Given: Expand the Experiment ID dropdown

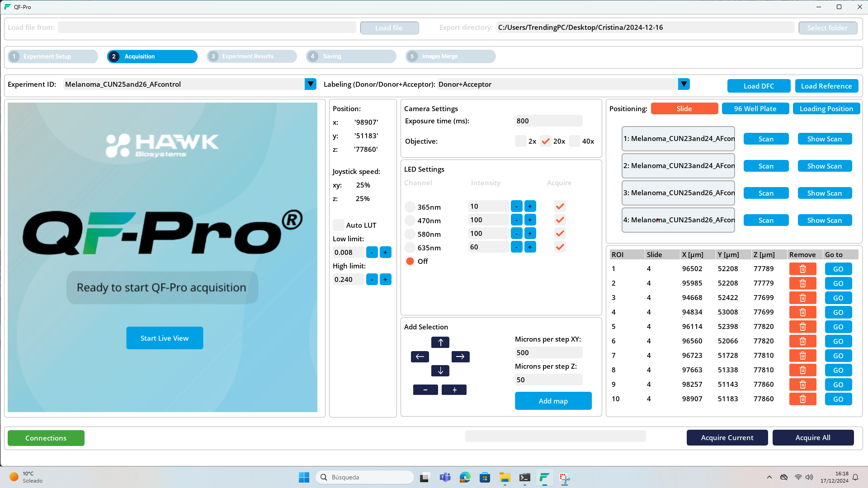Looking at the screenshot, I should tap(310, 84).
